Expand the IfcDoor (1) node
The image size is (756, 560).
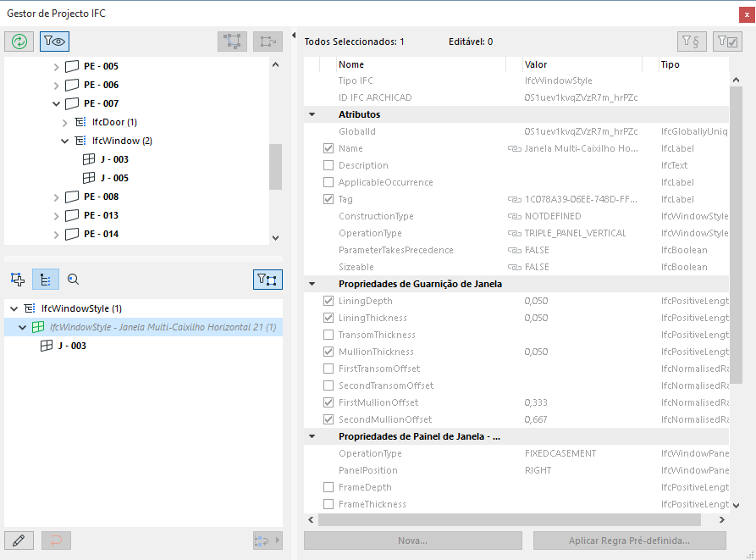(x=64, y=123)
